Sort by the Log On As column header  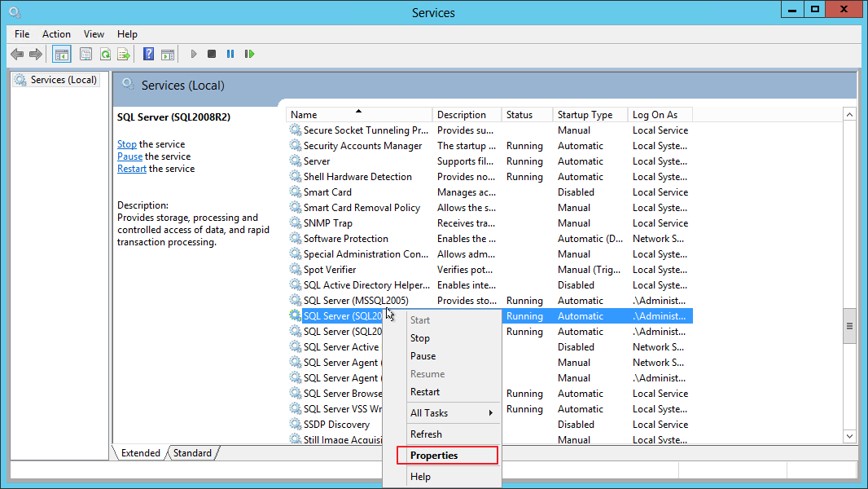tap(660, 115)
